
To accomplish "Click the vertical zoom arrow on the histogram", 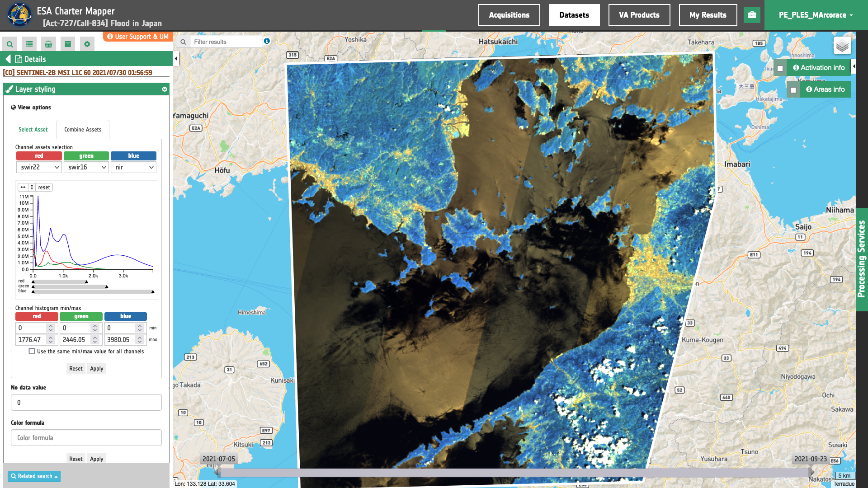I will pos(32,187).
